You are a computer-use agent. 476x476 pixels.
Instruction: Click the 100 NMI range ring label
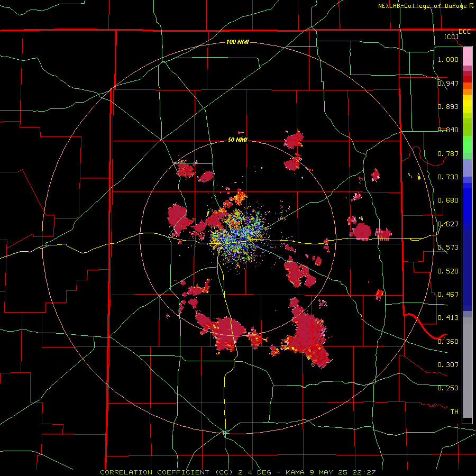click(x=237, y=42)
